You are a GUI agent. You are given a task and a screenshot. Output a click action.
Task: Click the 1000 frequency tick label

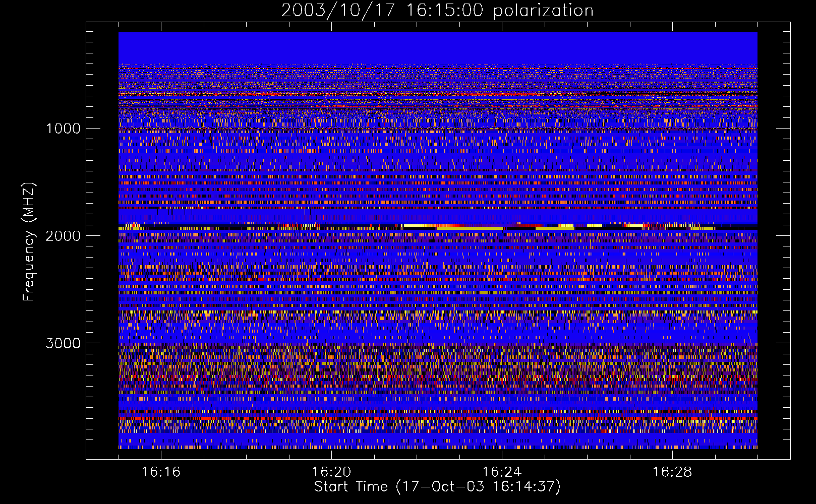point(64,129)
